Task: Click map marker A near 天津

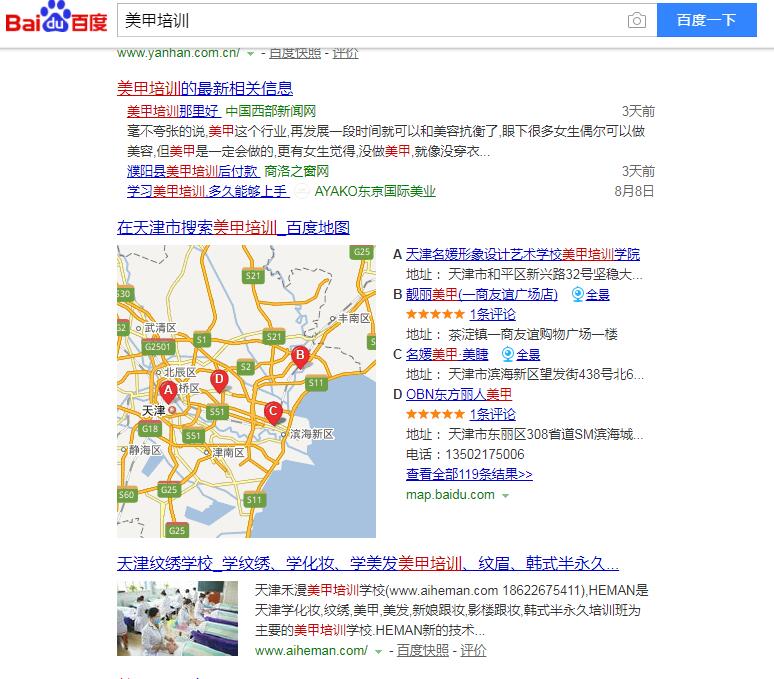Action: point(168,390)
